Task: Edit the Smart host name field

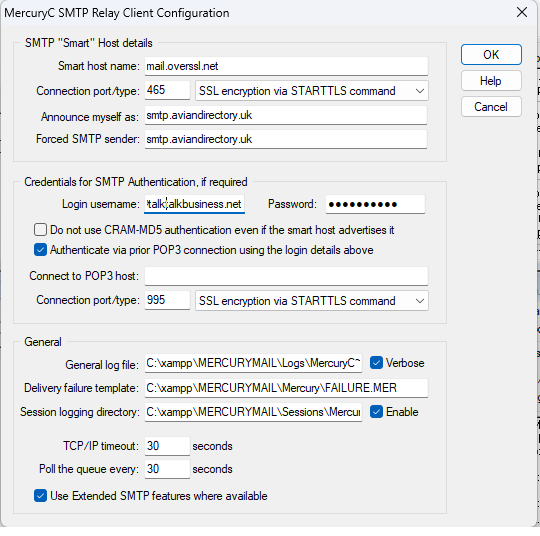Action: [x=286, y=66]
